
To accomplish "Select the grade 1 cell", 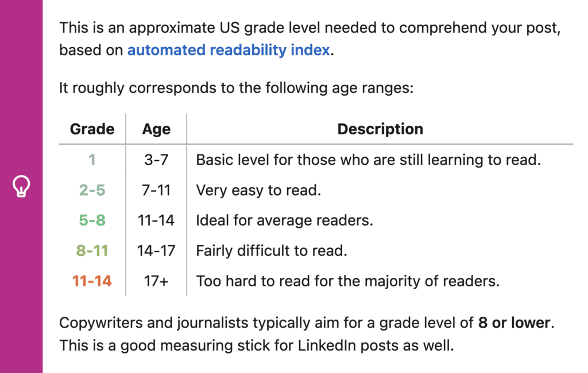I will tap(92, 160).
